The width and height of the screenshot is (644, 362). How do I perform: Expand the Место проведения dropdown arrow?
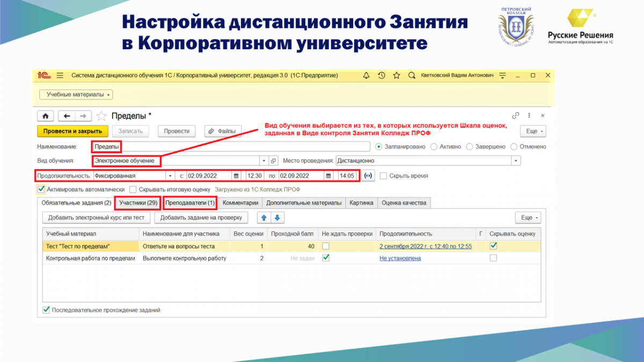click(516, 160)
